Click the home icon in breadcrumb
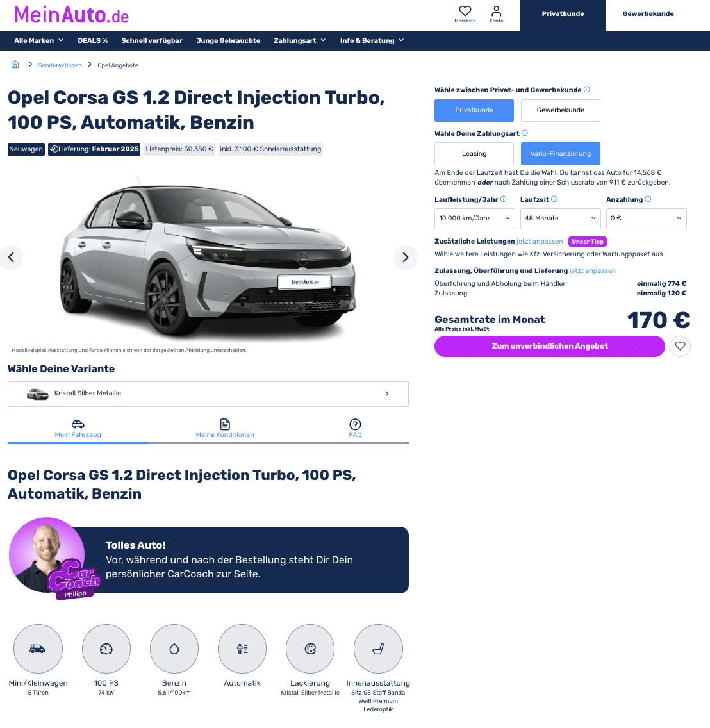Viewport: 710px width, 728px height. tap(15, 65)
